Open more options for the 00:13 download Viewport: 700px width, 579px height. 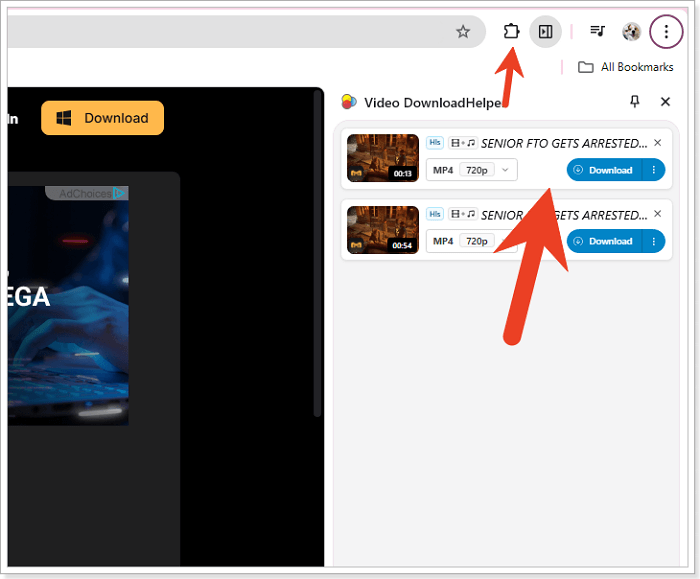(654, 170)
